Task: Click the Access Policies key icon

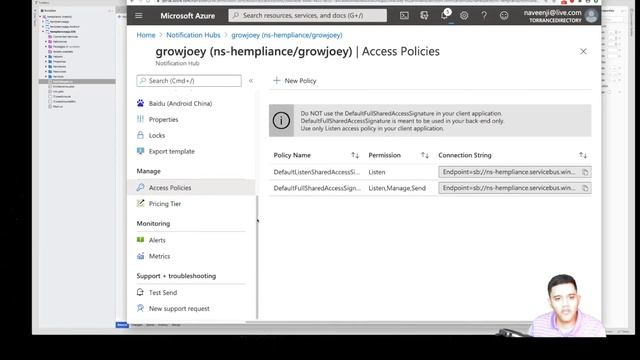Action: 140,187
